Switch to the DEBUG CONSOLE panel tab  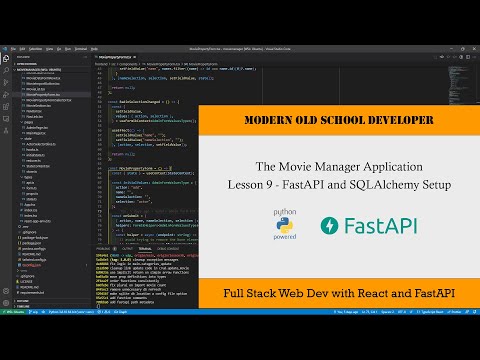168,249
